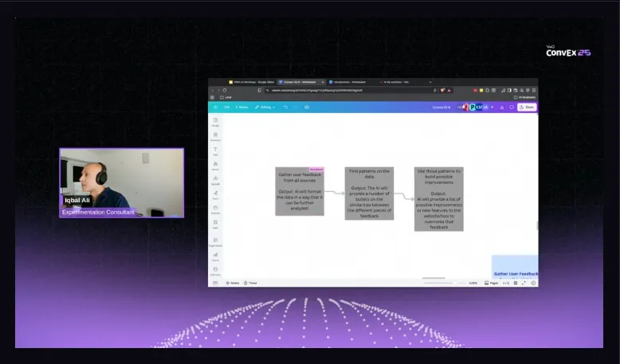Select the Text tool in the sidebar
Screen dimensions: 620x364
click(215, 151)
